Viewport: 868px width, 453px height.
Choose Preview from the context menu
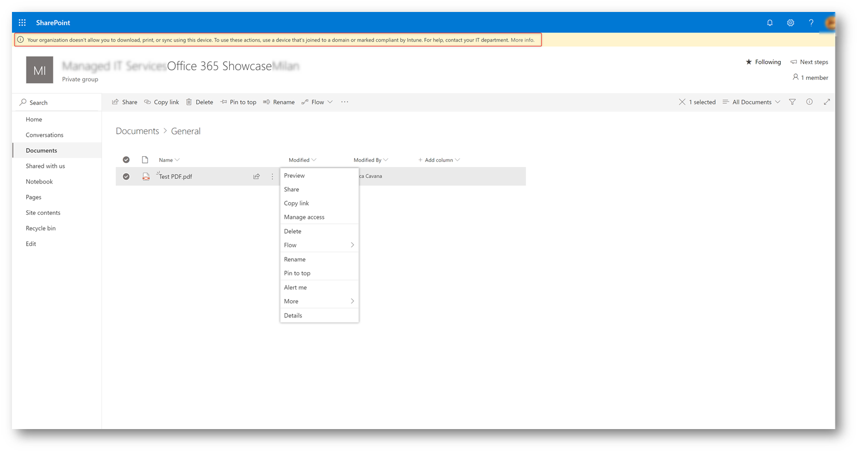(319, 176)
